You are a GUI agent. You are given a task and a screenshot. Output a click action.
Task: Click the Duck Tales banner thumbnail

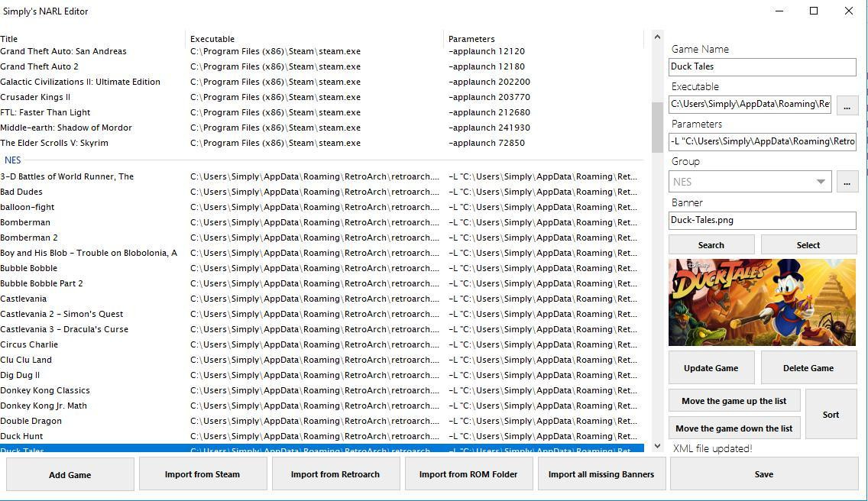[x=763, y=302]
